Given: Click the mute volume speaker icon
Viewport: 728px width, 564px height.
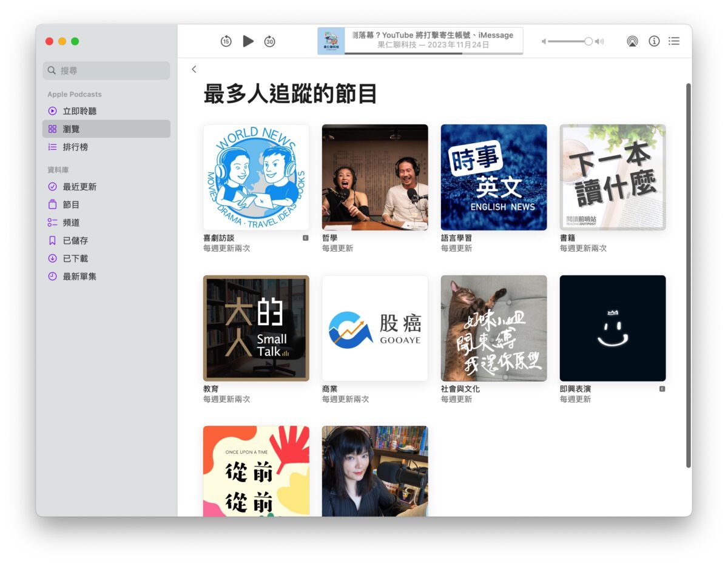Looking at the screenshot, I should (544, 41).
